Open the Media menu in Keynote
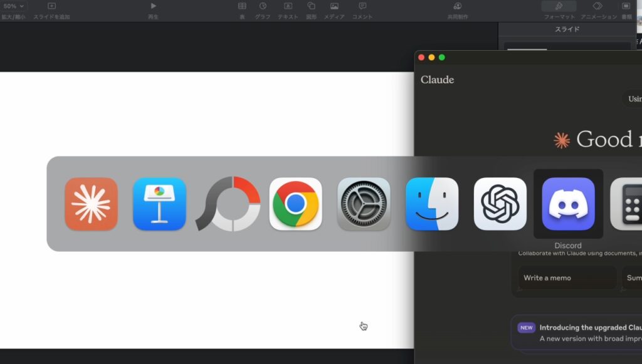The height and width of the screenshot is (364, 642). (x=334, y=10)
